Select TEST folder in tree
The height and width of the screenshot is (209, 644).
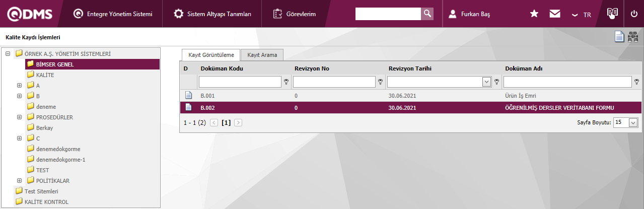42,170
